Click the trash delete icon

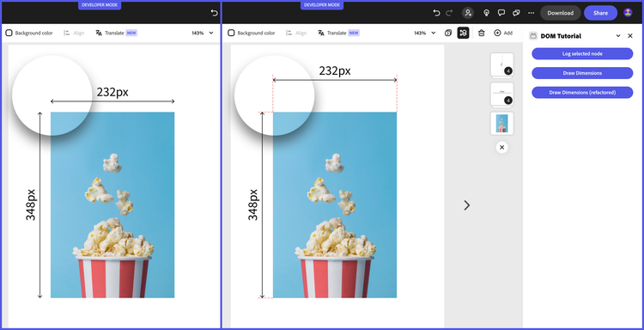482,33
